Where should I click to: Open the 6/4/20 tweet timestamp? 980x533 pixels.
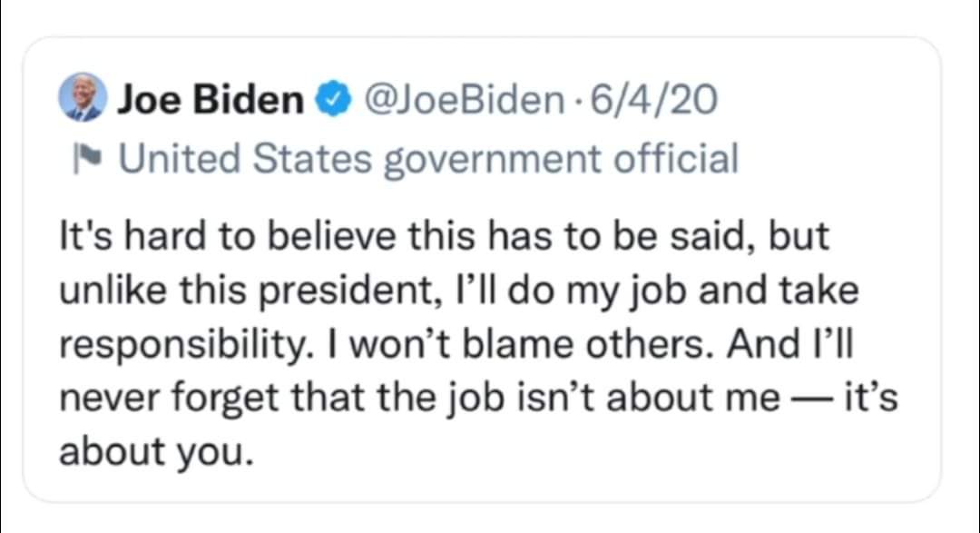[653, 100]
